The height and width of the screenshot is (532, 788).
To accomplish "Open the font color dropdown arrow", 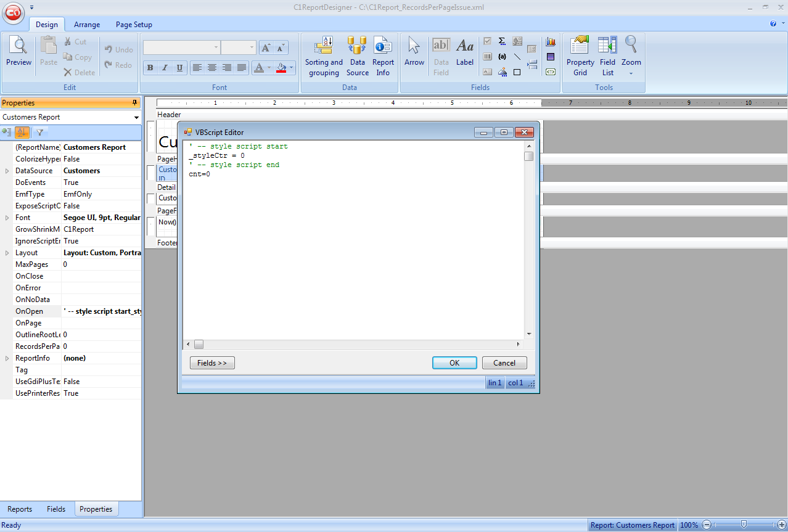I will pyautogui.click(x=269, y=68).
